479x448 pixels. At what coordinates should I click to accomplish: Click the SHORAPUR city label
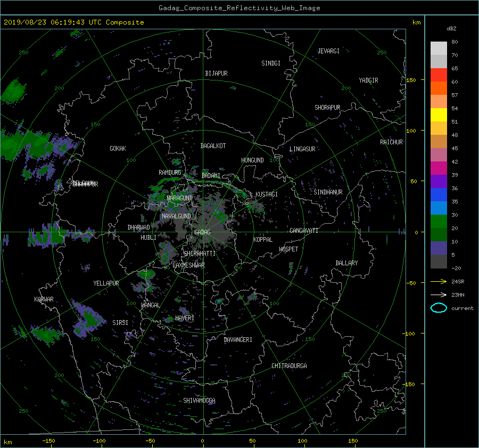point(327,108)
